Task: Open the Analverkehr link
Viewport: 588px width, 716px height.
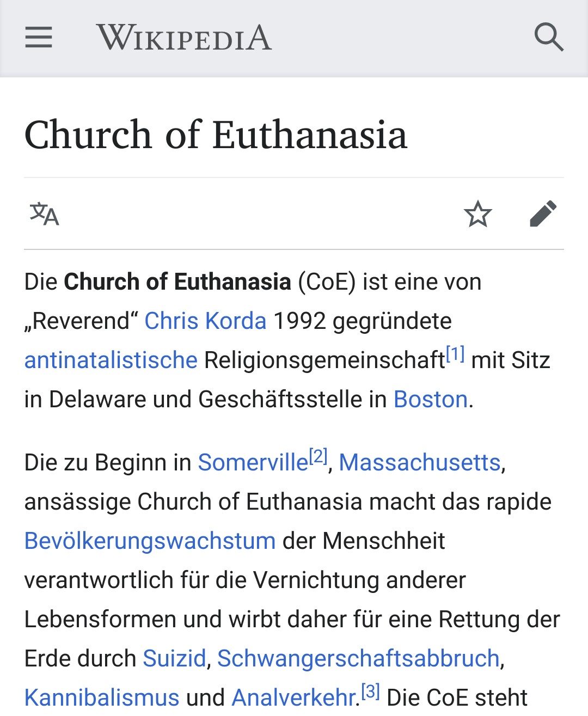Action: click(294, 697)
